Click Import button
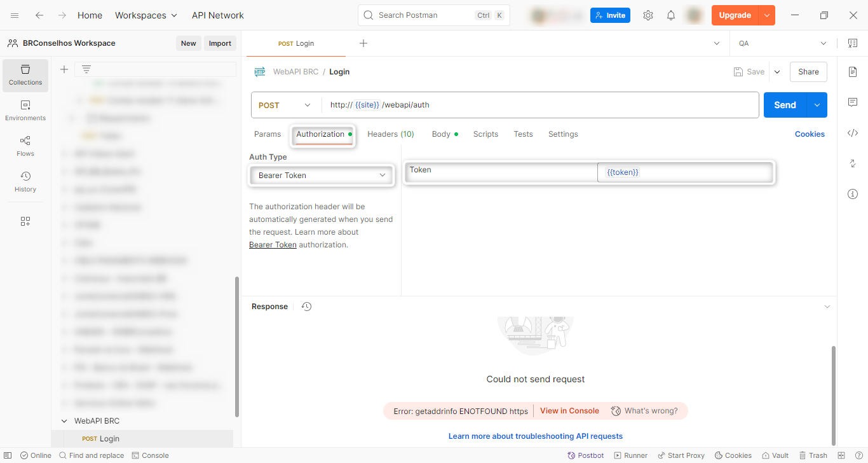868x463 pixels. pyautogui.click(x=220, y=43)
